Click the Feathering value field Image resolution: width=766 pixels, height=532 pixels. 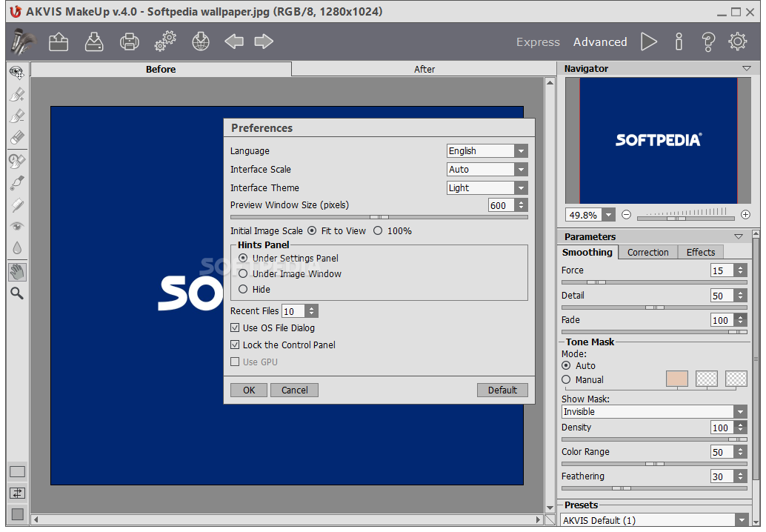pos(722,476)
